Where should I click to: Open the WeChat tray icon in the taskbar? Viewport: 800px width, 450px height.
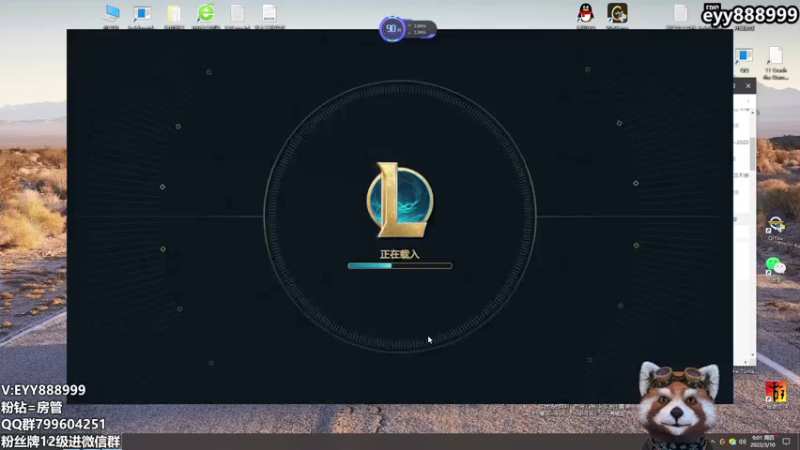click(x=732, y=442)
